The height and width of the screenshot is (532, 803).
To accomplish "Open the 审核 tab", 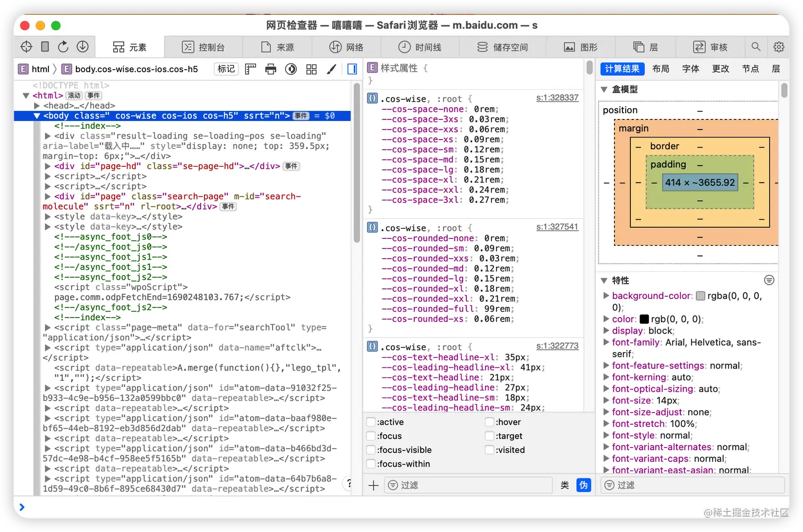I will [711, 47].
